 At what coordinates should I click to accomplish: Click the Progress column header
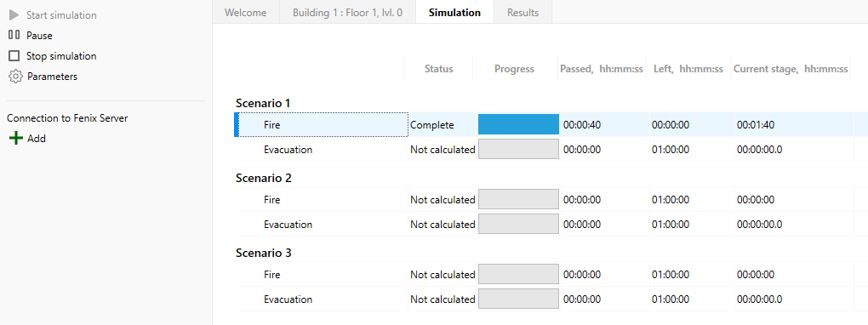514,69
